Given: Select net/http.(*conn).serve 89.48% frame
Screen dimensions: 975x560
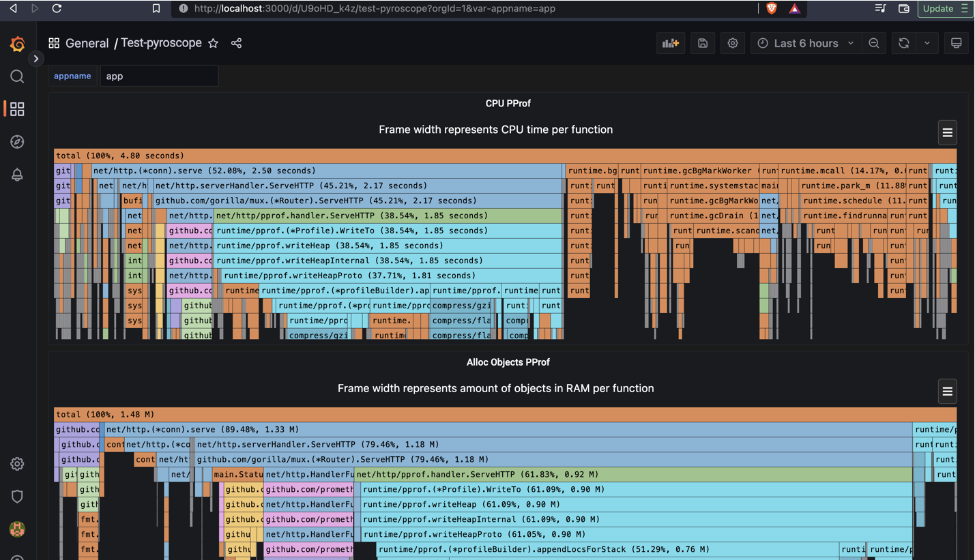Looking at the screenshot, I should [508, 429].
